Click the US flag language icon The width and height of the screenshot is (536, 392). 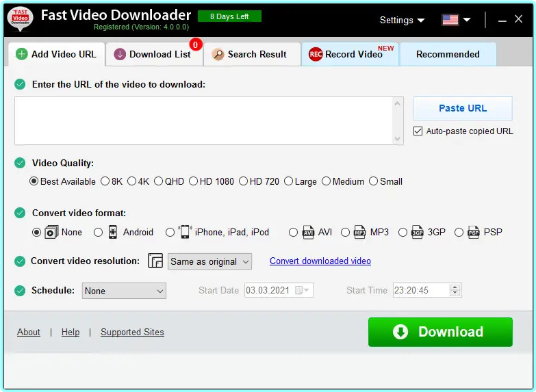[450, 20]
